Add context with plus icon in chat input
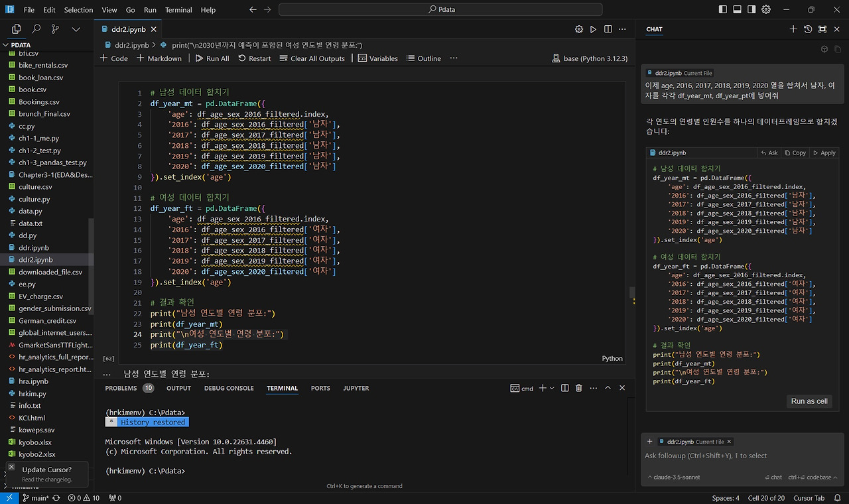 (650, 442)
